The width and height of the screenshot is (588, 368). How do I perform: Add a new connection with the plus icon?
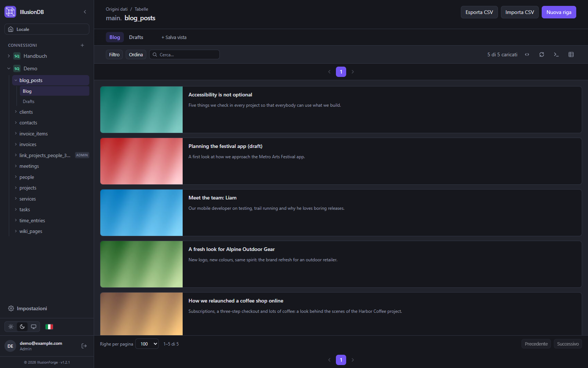point(82,45)
